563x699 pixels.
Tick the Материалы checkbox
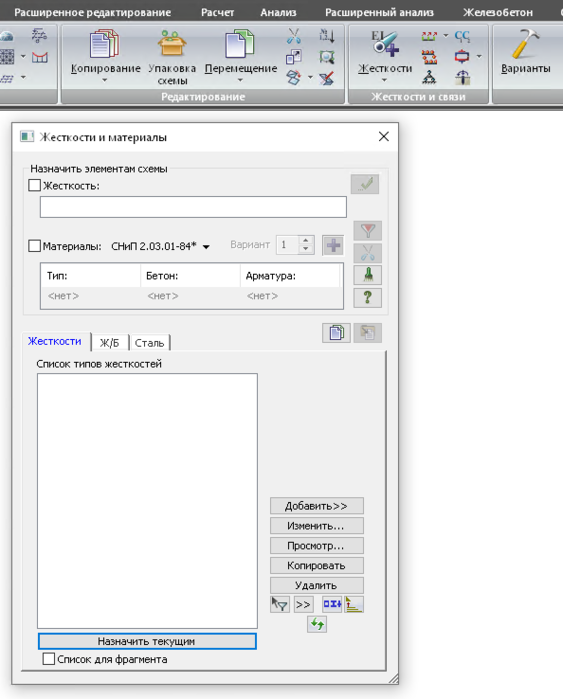34,246
